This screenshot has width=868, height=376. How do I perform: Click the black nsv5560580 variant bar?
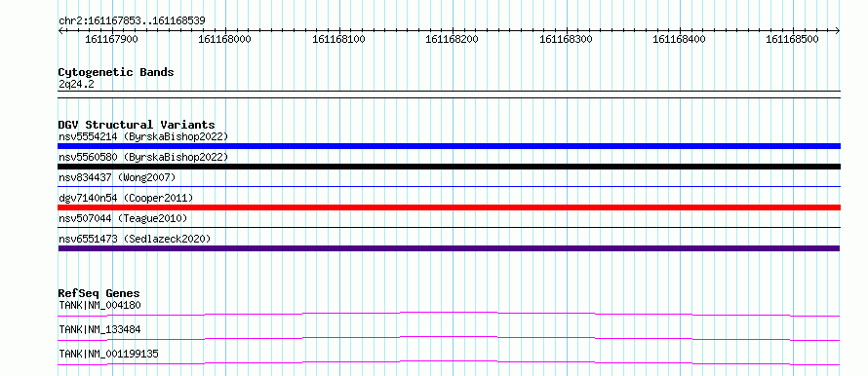449,167
